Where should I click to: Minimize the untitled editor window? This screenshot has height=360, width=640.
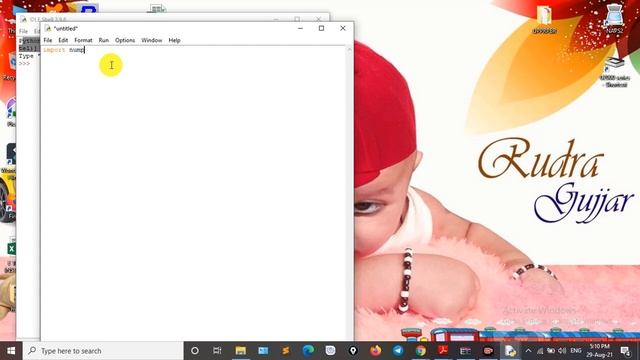point(300,28)
